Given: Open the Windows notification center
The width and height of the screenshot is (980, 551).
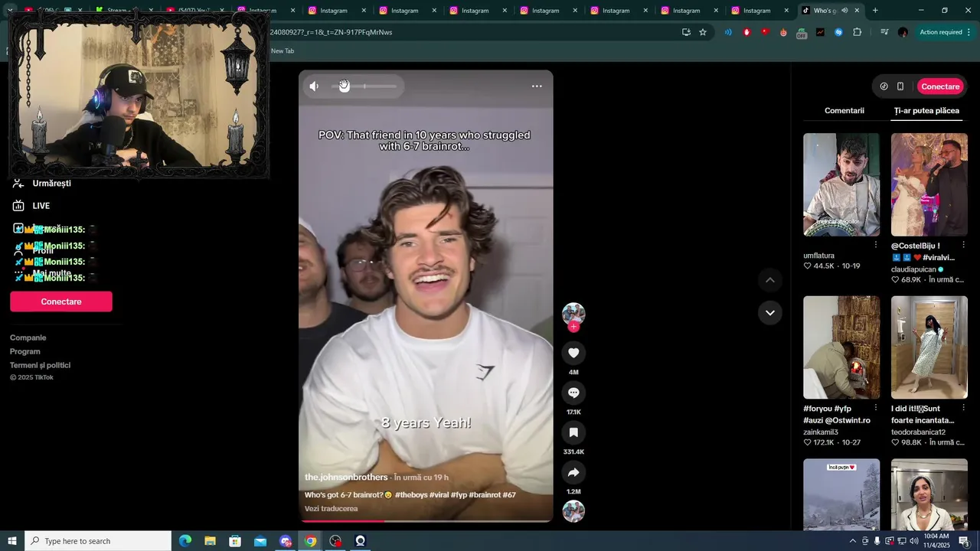Looking at the screenshot, I should [964, 541].
